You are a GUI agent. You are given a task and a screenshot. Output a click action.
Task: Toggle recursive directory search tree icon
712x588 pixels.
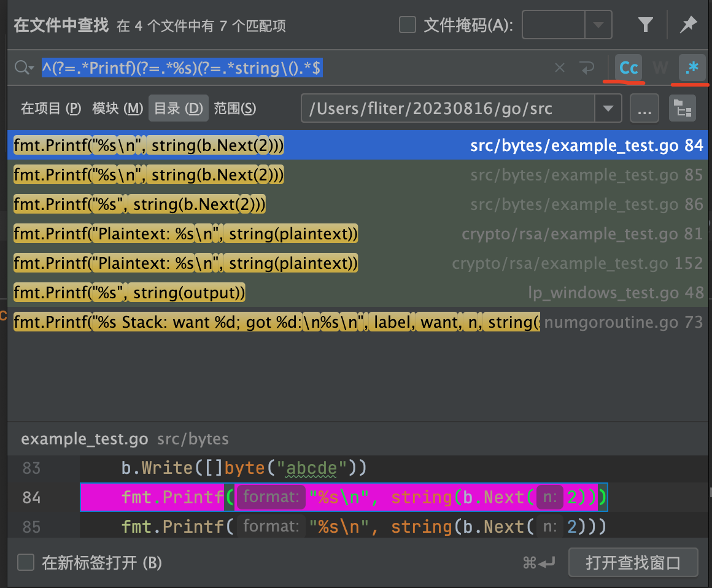tap(683, 109)
